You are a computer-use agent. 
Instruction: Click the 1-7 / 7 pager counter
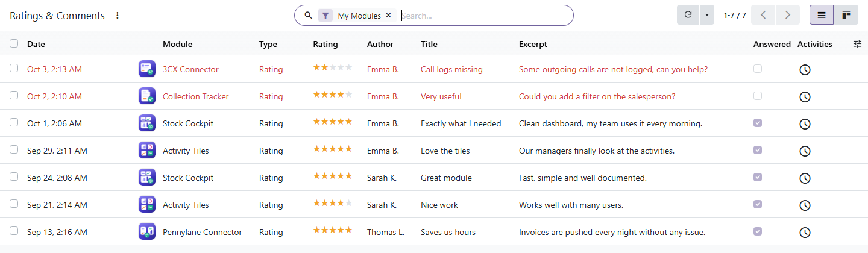(x=735, y=16)
